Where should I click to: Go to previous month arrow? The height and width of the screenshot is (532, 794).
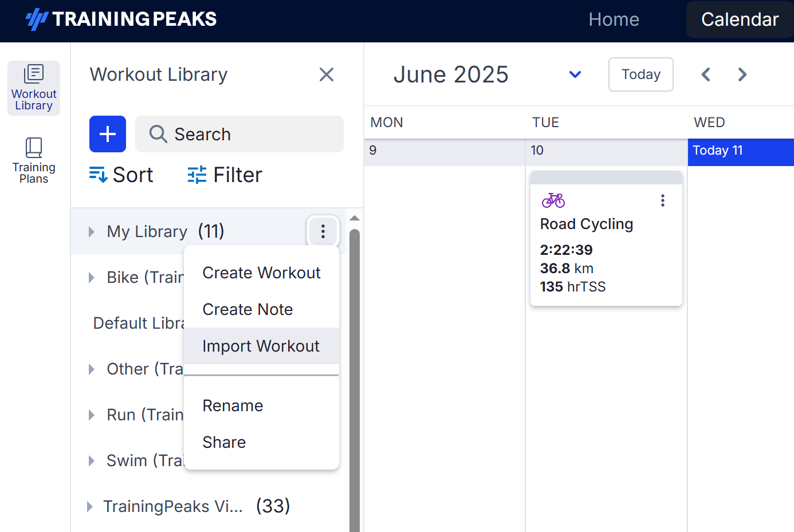[706, 74]
